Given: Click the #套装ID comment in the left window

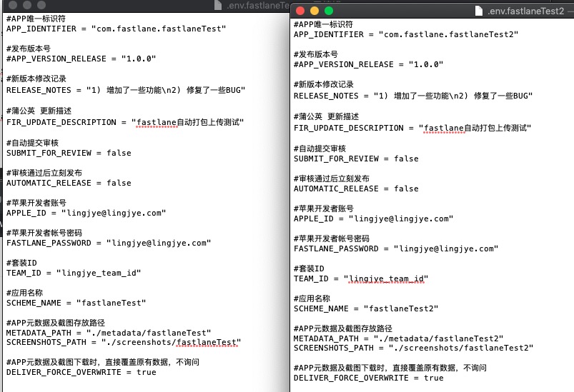Looking at the screenshot, I should 21,263.
